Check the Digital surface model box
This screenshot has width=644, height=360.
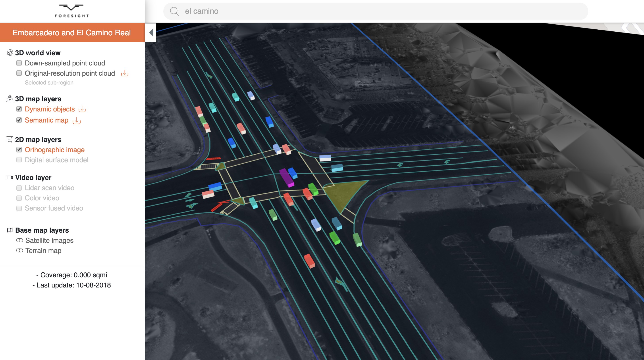pyautogui.click(x=19, y=160)
